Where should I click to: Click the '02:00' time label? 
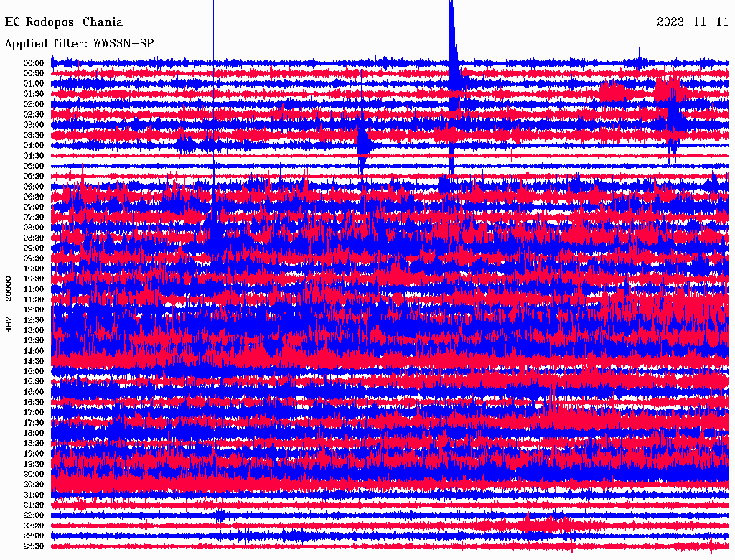pos(34,105)
